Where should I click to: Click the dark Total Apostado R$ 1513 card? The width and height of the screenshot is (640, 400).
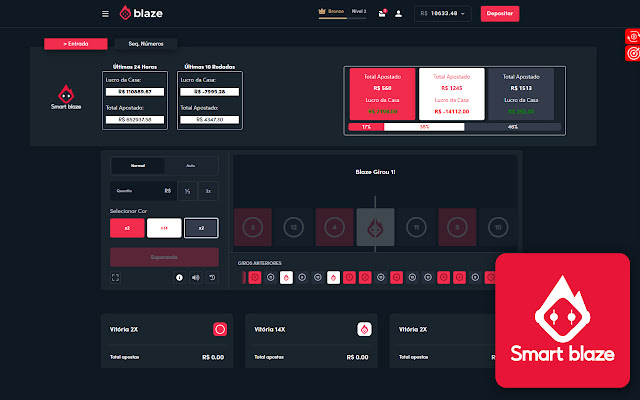(521, 94)
